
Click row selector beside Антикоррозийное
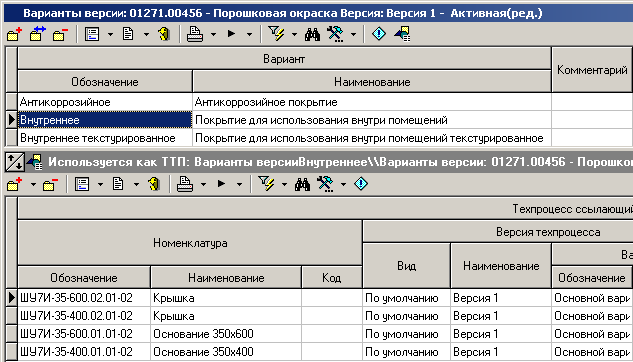(x=11, y=102)
